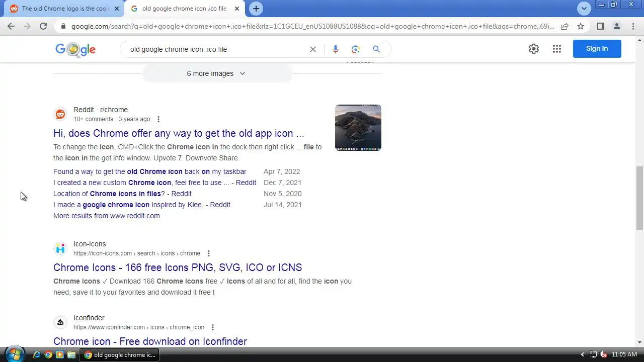Screen dimensions: 644x362
Task: Open the Reddit result thumbnail image
Action: 358,128
